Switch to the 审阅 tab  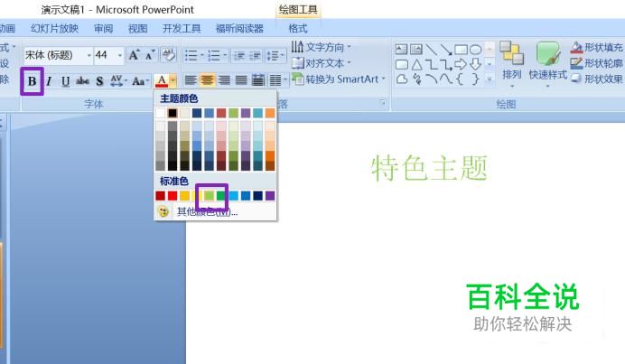(x=103, y=29)
